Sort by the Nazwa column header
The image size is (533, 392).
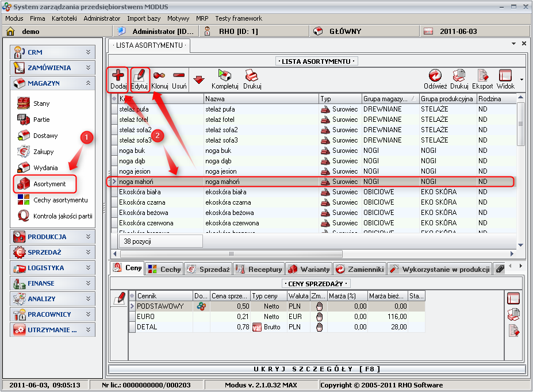click(260, 99)
